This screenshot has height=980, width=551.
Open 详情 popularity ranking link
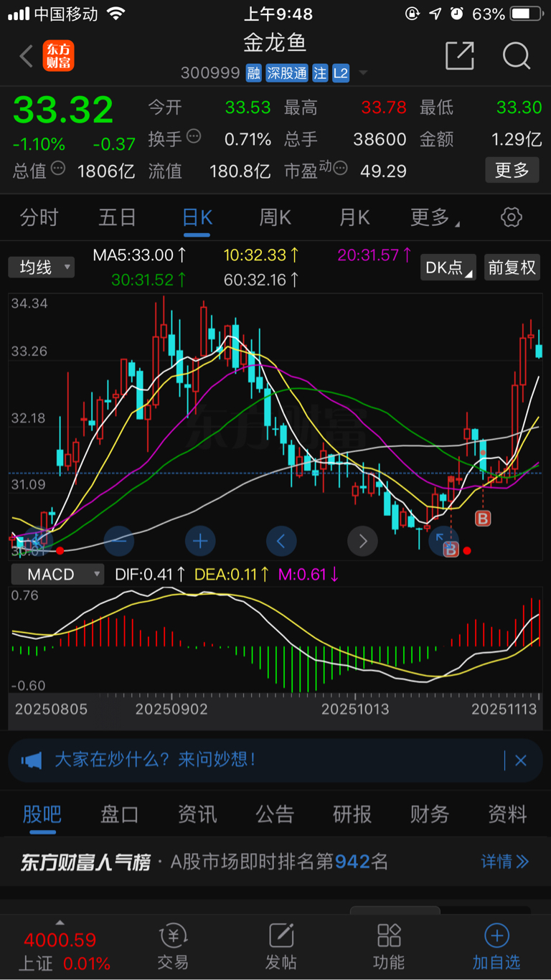505,861
